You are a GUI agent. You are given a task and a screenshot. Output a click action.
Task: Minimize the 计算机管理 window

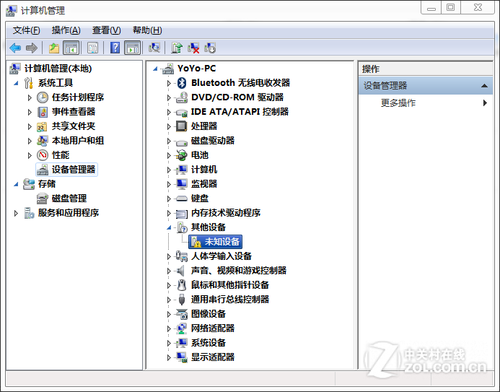click(431, 7)
